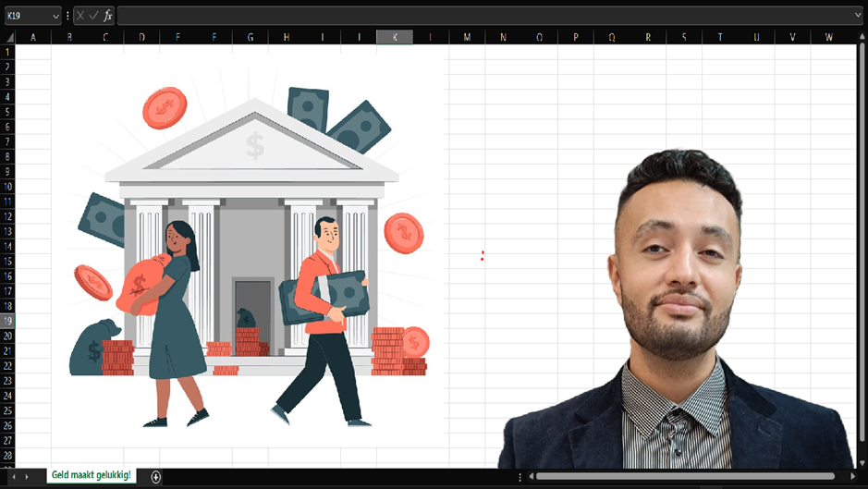The image size is (868, 489).
Task: Click the Cancel X icon in formula bar
Action: [x=80, y=16]
